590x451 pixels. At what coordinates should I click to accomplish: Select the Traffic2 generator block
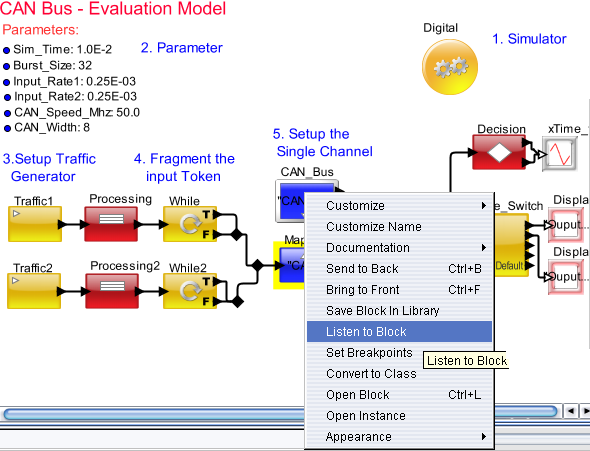(x=34, y=291)
